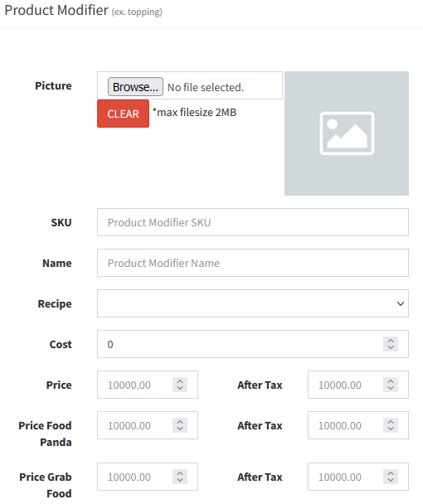The image size is (423, 504).
Task: Click the Food Panda After Tax spinner
Action: [x=391, y=425]
